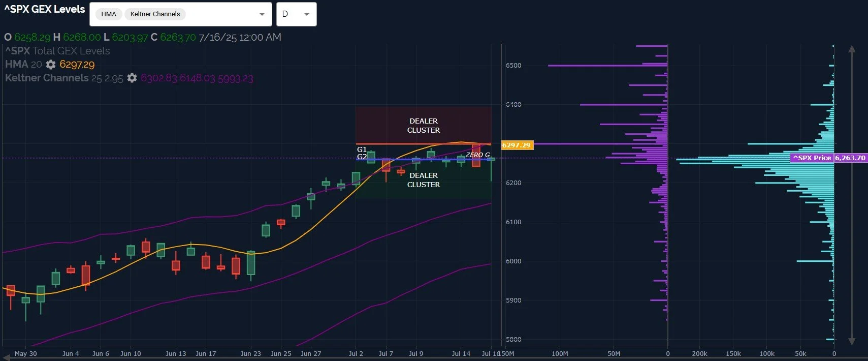Click the Jun 23 date label
This screenshot has width=868, height=361.
(x=250, y=353)
